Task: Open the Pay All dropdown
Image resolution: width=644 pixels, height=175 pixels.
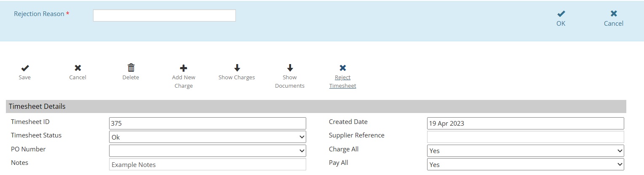Action: click(526, 164)
